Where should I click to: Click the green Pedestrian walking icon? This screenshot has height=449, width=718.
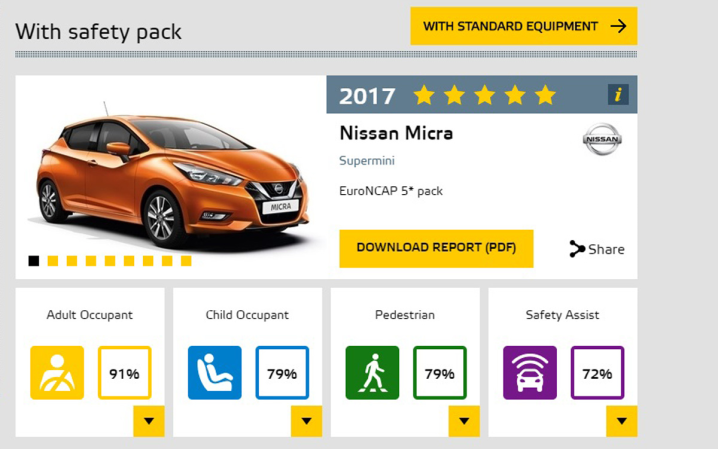click(372, 373)
